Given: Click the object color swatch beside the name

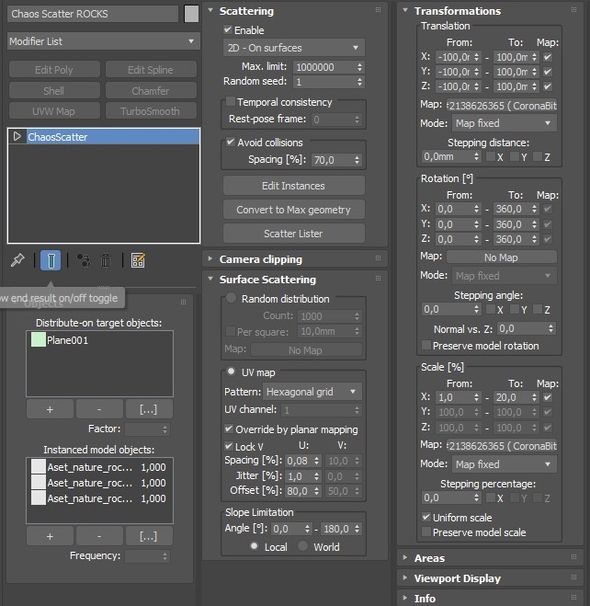Looking at the screenshot, I should click(x=191, y=14).
